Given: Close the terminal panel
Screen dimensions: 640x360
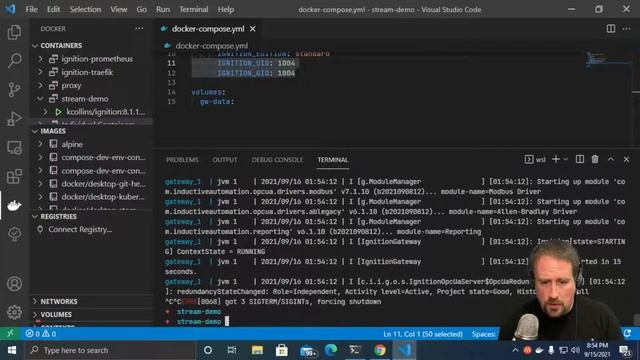Looking at the screenshot, I should (x=627, y=159).
